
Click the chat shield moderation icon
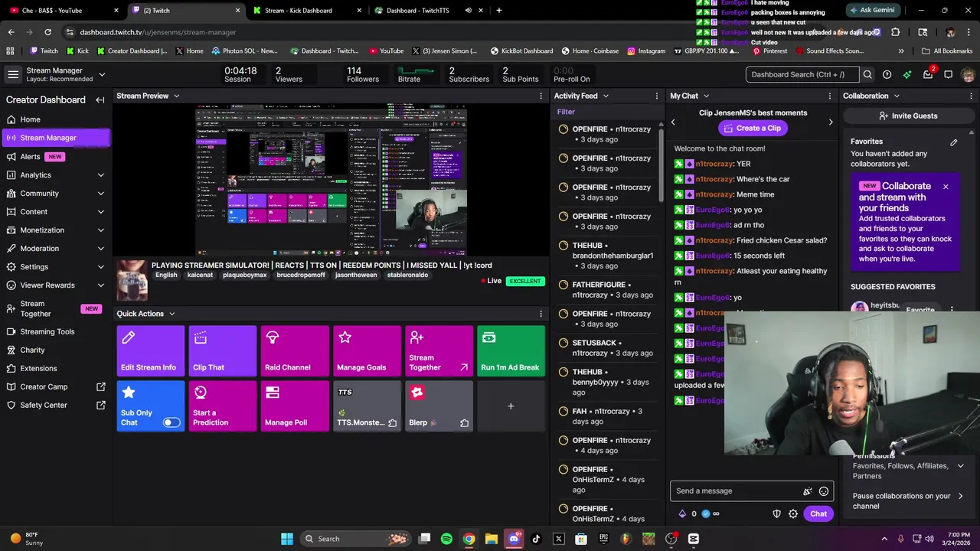(x=776, y=514)
